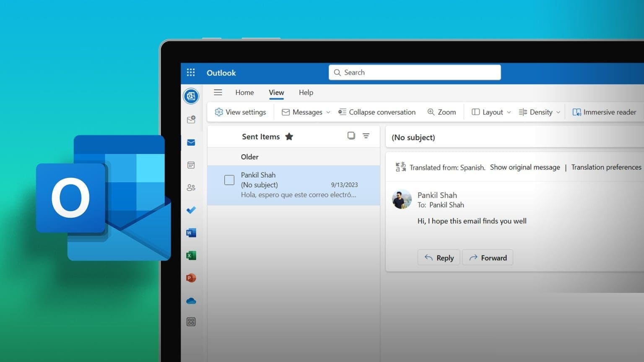This screenshot has height=362, width=644.
Task: Click the sender name Pankil Shah in reading pane
Action: click(x=437, y=195)
